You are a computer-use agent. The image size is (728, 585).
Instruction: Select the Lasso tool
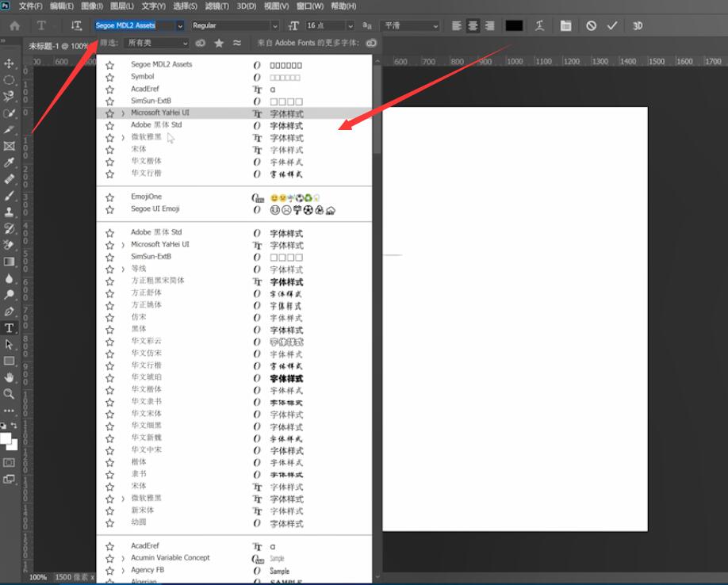tap(9, 97)
